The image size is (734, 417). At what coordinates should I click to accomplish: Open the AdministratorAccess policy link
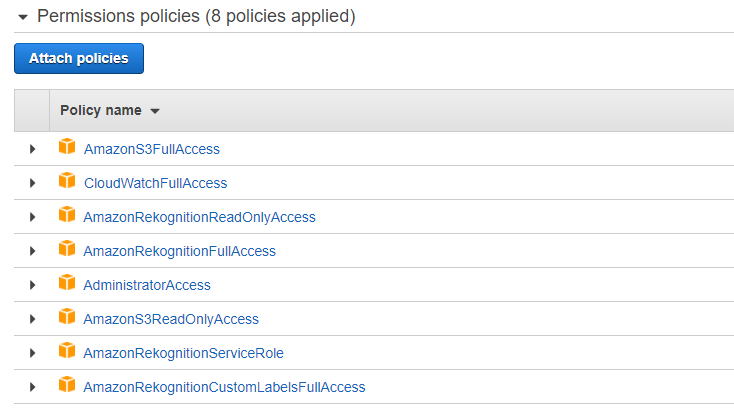147,285
